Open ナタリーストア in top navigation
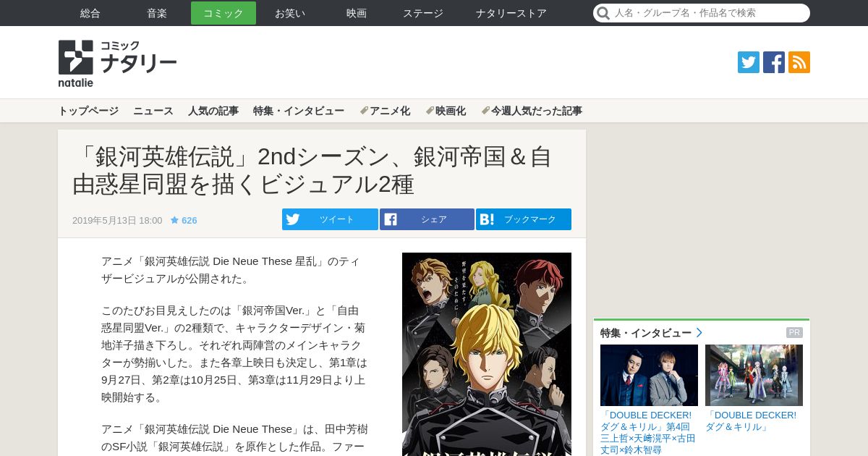Screen dimensions: 868x456 point(511,13)
